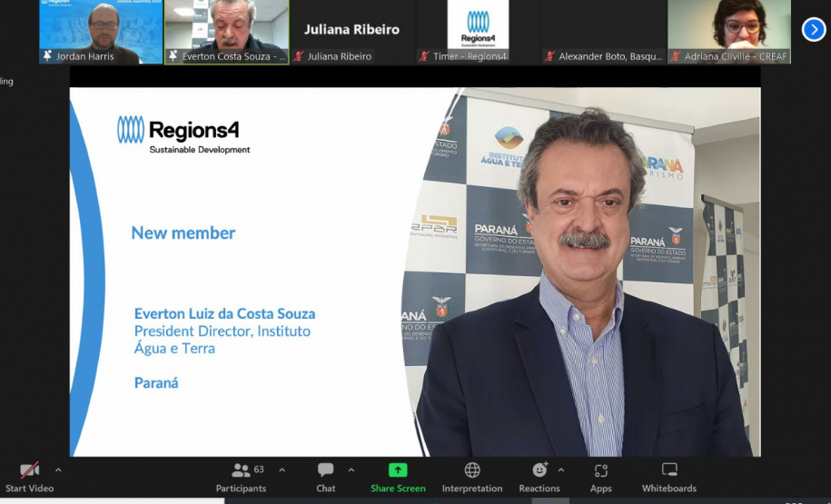This screenshot has height=504, width=831.
Task: Expand the arrow next to Participants
Action: [x=282, y=470]
